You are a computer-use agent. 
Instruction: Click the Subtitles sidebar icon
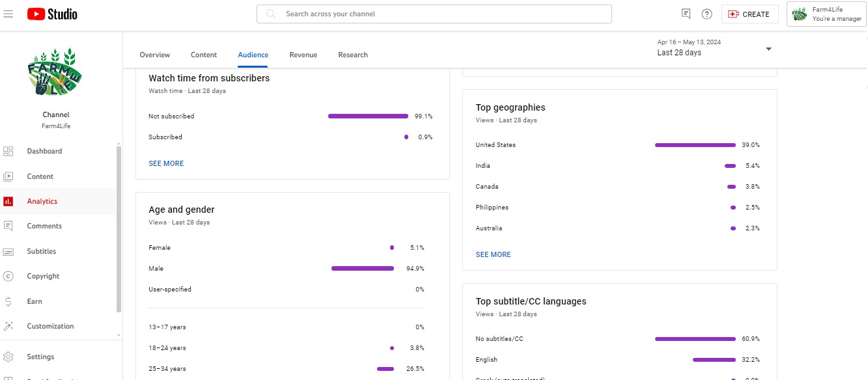coord(8,252)
